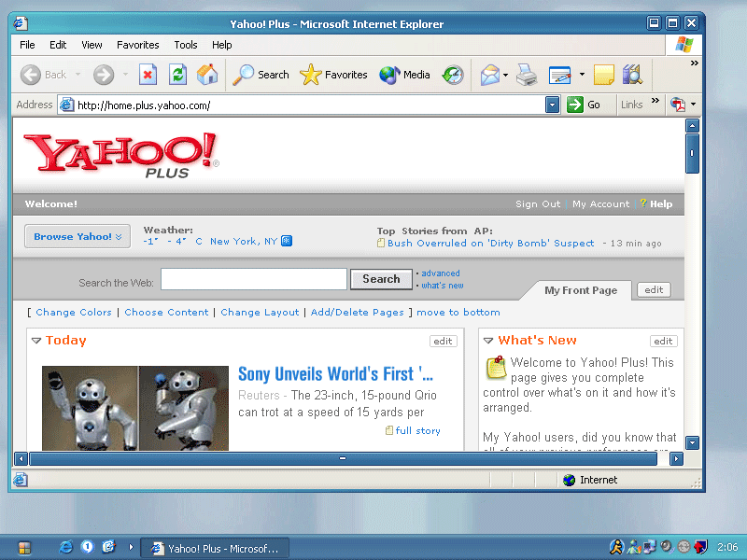Click the Choose Content link
This screenshot has height=560, width=747.
[x=166, y=313]
